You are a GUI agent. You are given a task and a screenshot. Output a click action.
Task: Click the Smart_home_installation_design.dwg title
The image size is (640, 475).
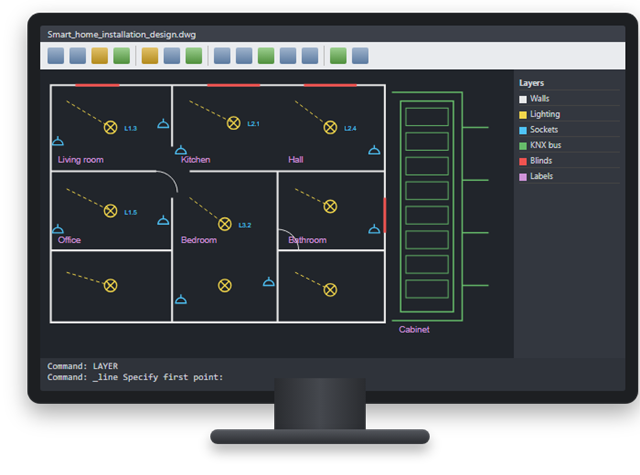coord(122,35)
